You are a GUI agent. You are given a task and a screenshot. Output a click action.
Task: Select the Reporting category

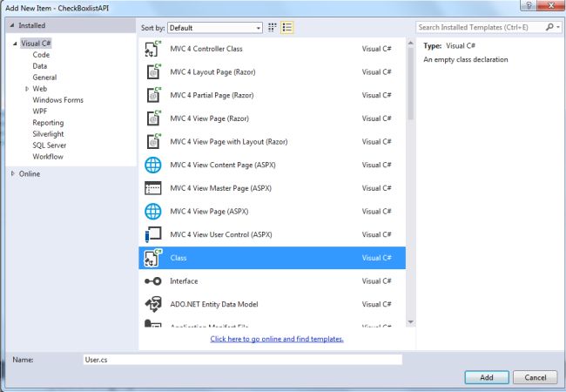click(48, 123)
